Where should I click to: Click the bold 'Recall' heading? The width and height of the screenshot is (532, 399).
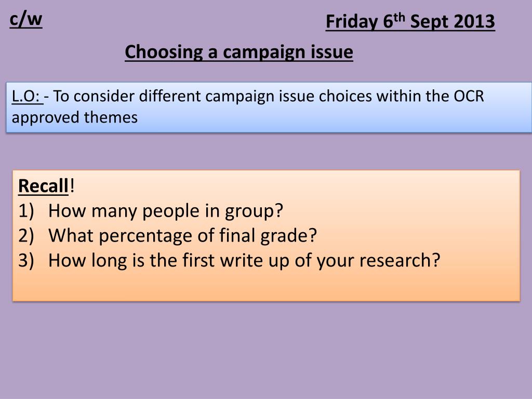44,186
